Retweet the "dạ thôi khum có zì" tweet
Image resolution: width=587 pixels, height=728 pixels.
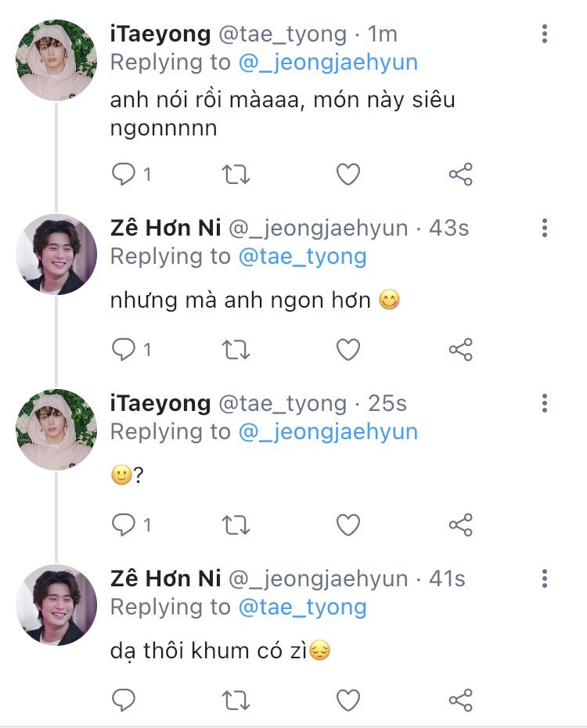pos(236,699)
